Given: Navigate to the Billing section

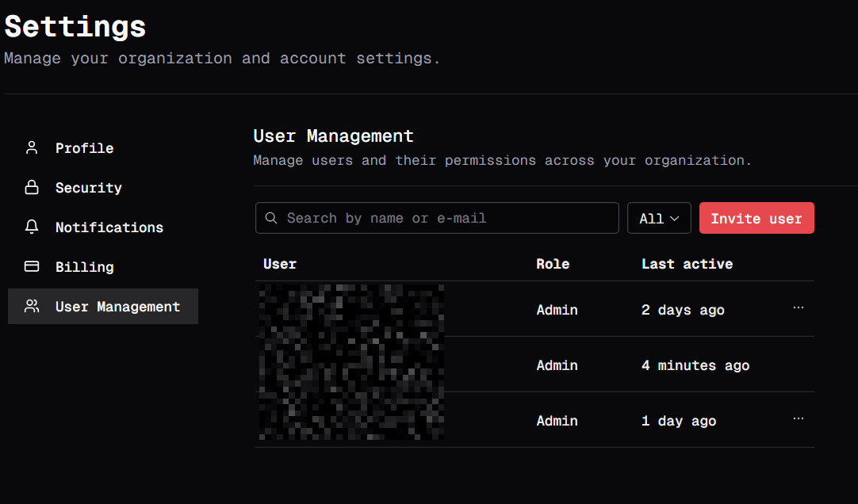Looking at the screenshot, I should tap(84, 267).
